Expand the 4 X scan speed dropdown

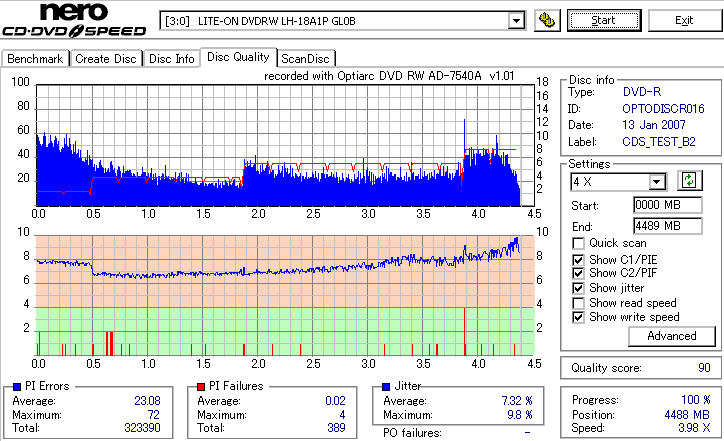coord(657,182)
